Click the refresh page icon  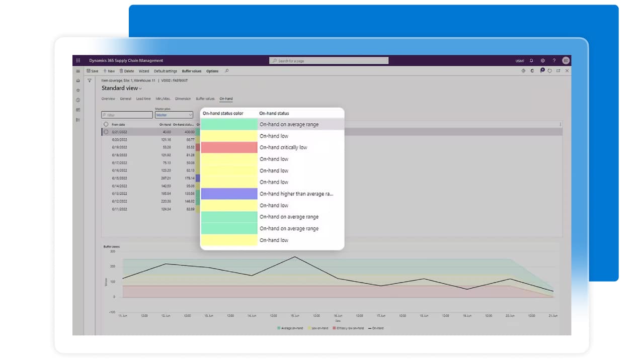550,71
